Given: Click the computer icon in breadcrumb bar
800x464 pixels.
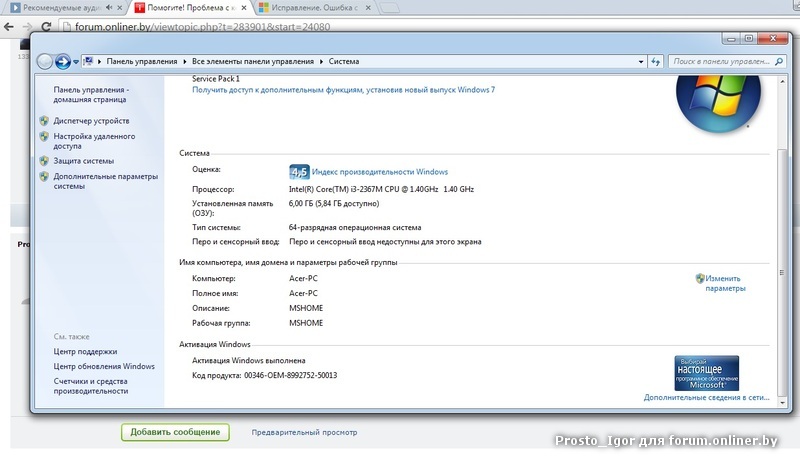Looking at the screenshot, I should click(88, 61).
